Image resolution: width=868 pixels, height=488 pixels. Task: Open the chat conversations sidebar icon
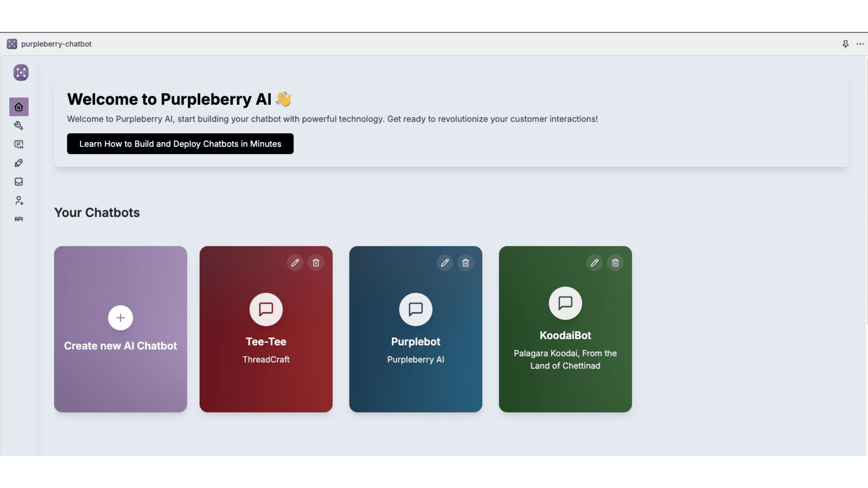coord(19,144)
